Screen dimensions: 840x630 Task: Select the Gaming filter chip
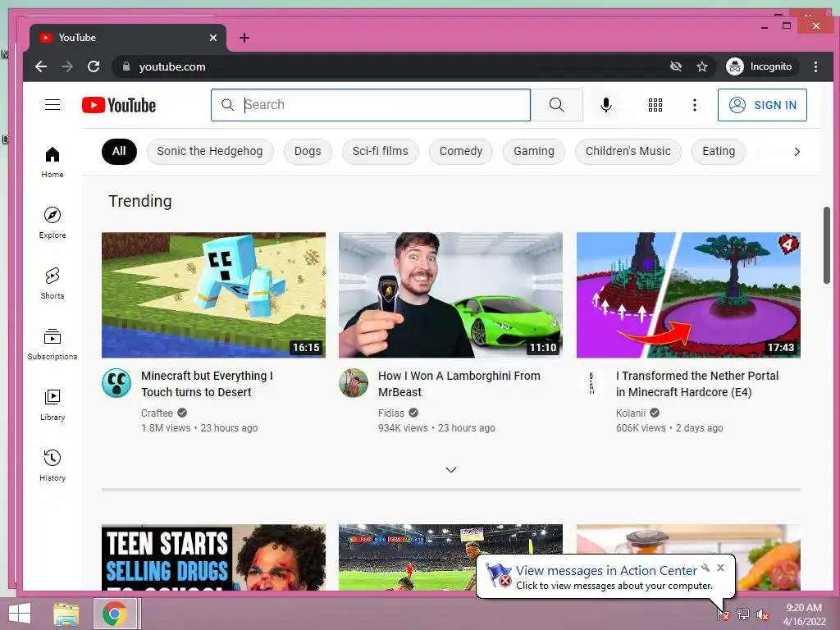pyautogui.click(x=534, y=152)
